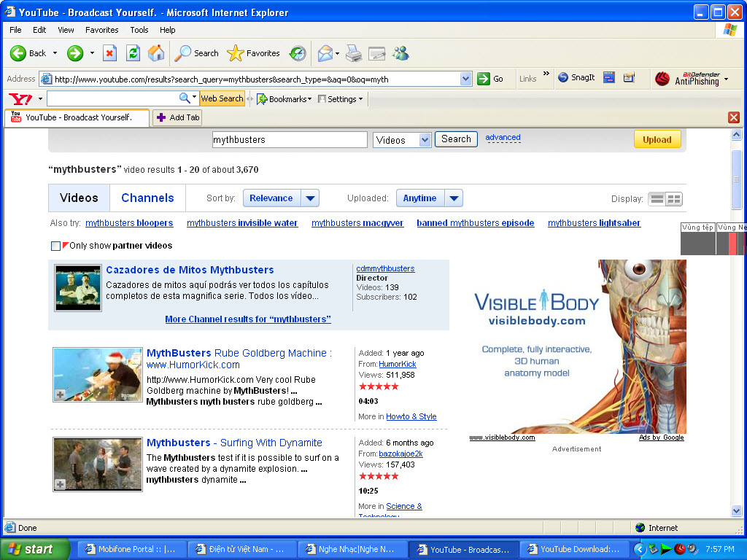The width and height of the screenshot is (747, 560).
Task: Click the yellow Upload button
Action: [x=657, y=139]
